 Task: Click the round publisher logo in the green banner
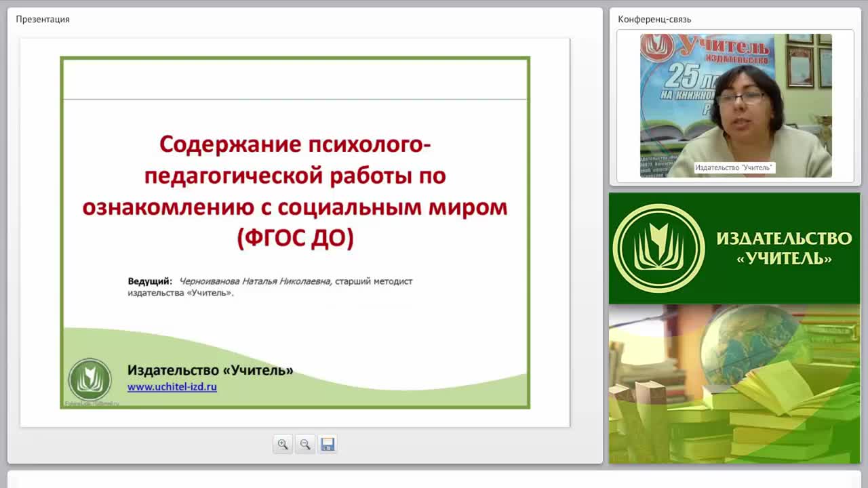658,248
